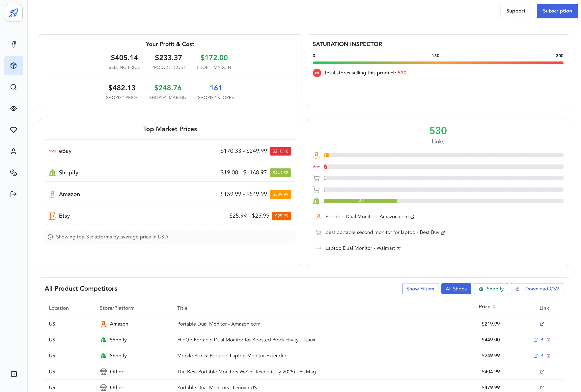
Task: Open the coins credits sidebar icon
Action: [x=14, y=173]
